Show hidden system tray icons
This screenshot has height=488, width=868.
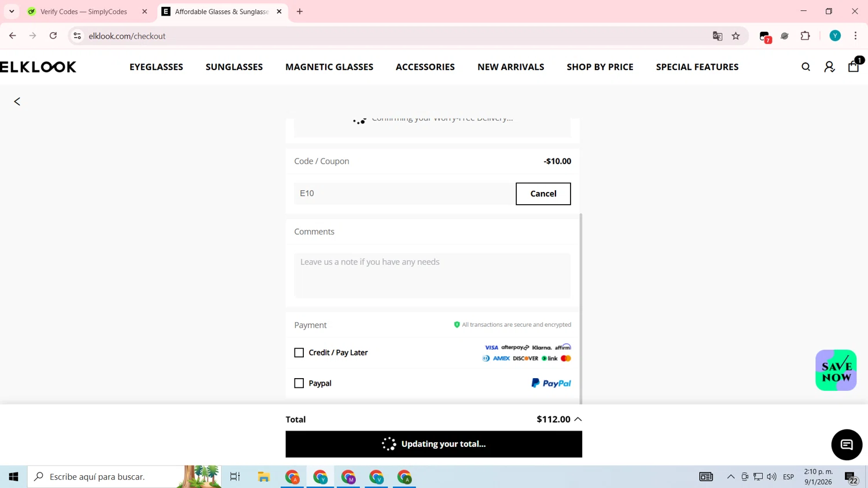click(x=731, y=477)
